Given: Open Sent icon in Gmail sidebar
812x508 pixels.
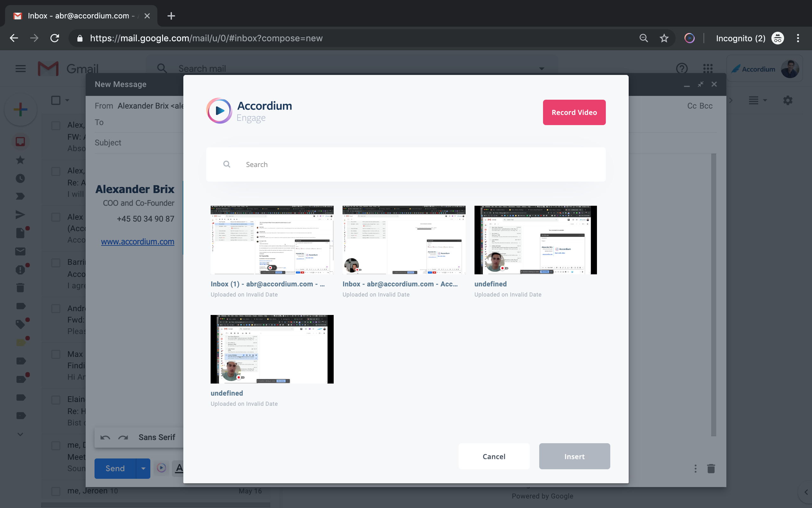Looking at the screenshot, I should [21, 215].
